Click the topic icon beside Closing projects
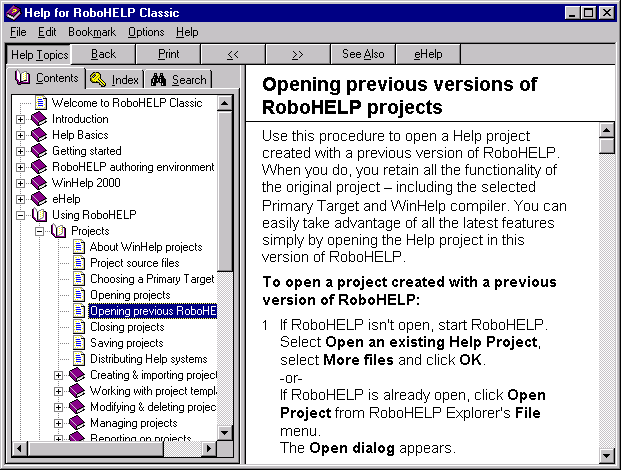The width and height of the screenshot is (621, 470). [x=78, y=327]
